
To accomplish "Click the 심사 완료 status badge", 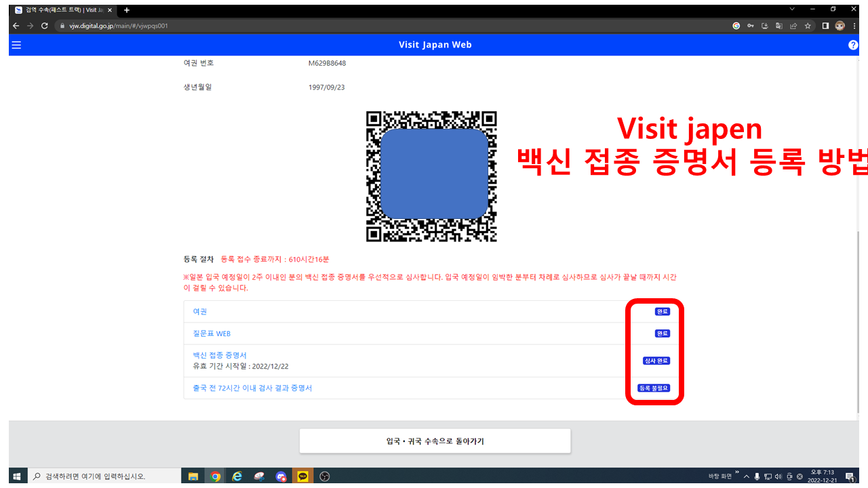I will (x=656, y=361).
